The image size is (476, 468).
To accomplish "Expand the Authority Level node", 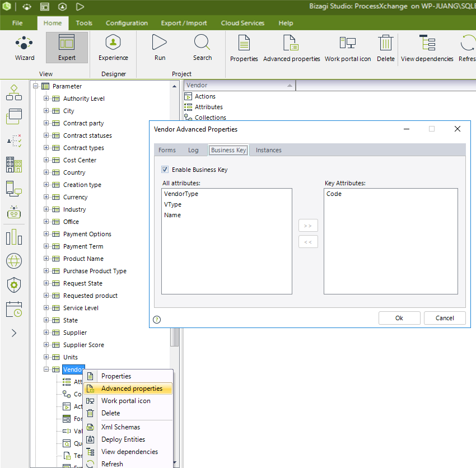I will tap(46, 99).
